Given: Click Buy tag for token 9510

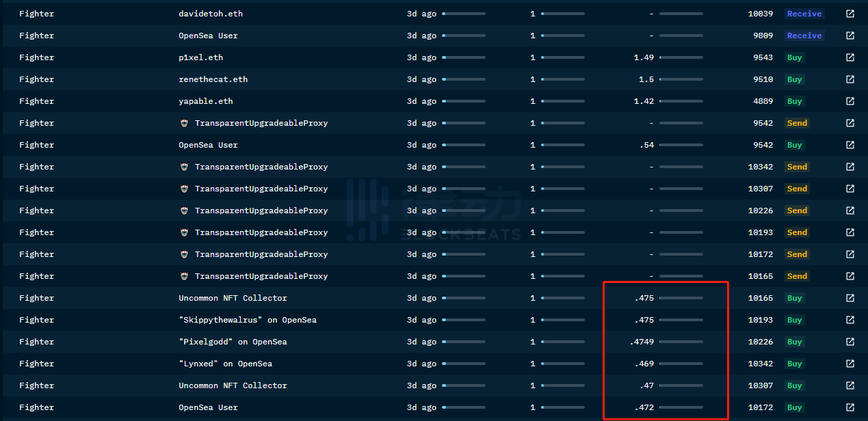Looking at the screenshot, I should click(x=795, y=79).
